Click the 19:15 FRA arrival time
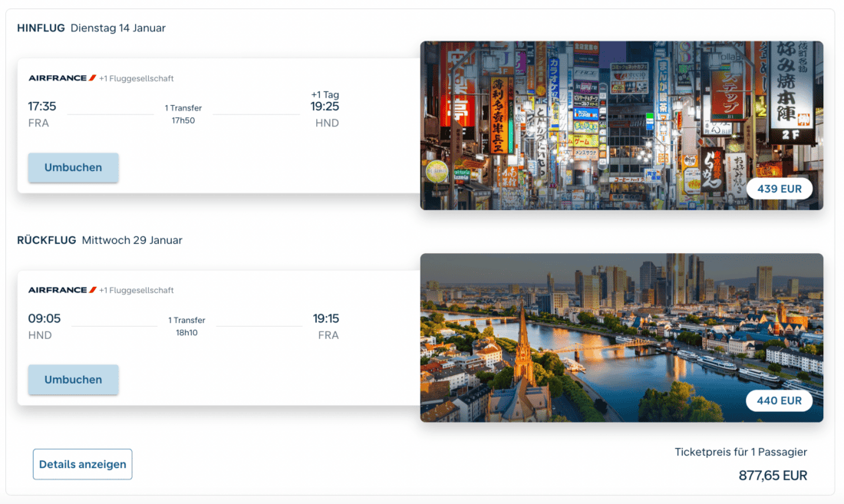Screen dimensions: 844x504 325,326
